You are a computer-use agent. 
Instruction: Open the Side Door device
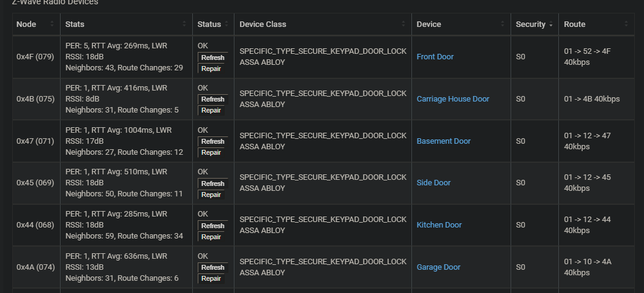coord(433,183)
